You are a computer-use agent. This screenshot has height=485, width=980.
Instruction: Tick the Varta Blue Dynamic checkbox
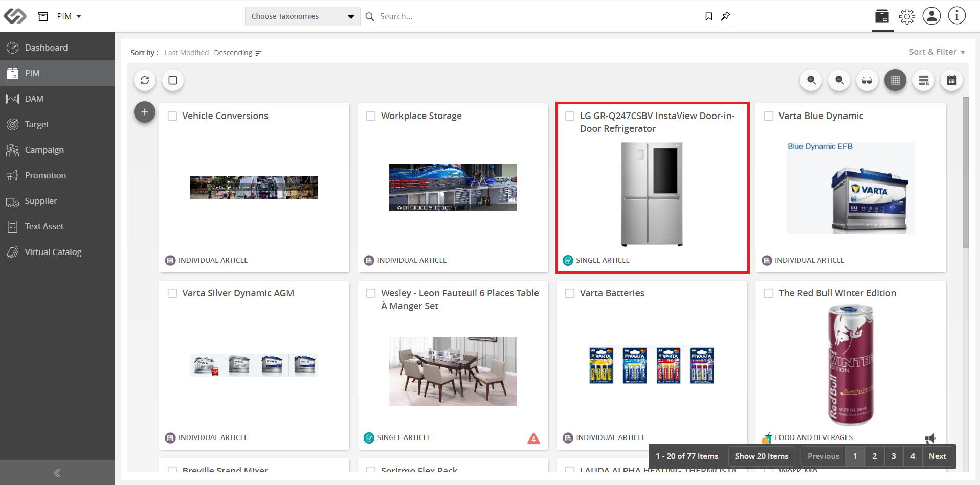point(769,116)
